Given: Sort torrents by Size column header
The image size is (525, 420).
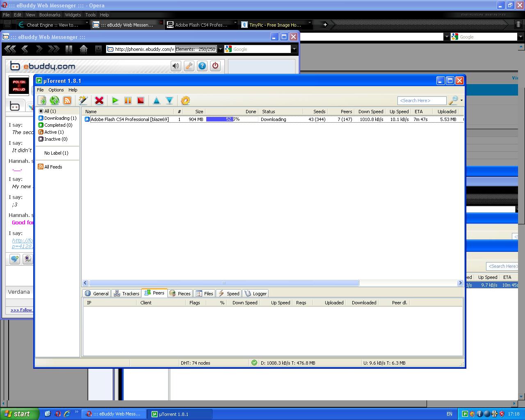Looking at the screenshot, I should 194,112.
